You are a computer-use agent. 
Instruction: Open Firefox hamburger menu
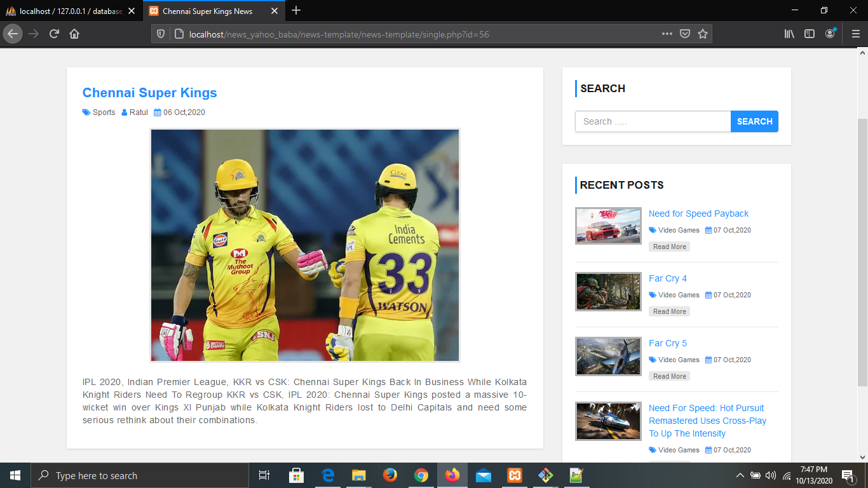point(855,34)
